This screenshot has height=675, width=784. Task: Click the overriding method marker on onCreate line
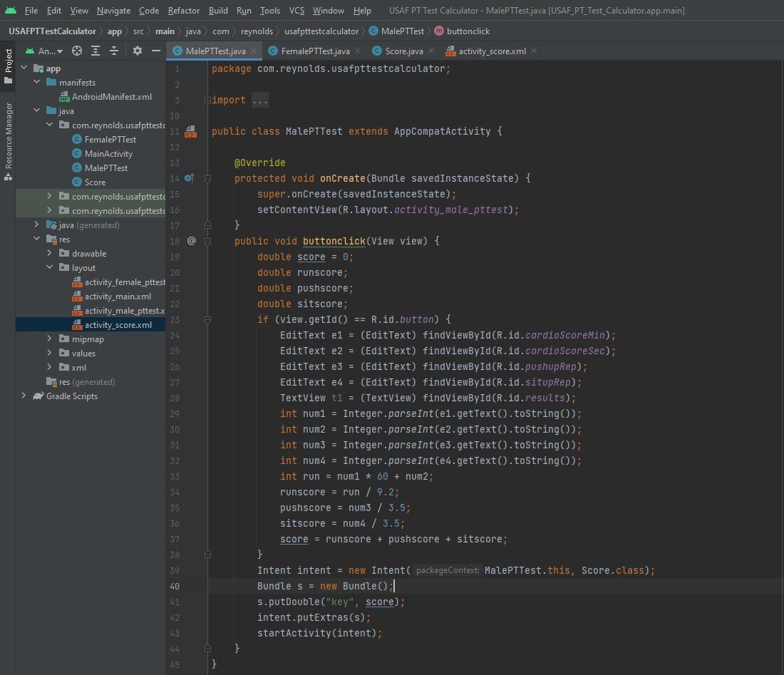coord(190,178)
